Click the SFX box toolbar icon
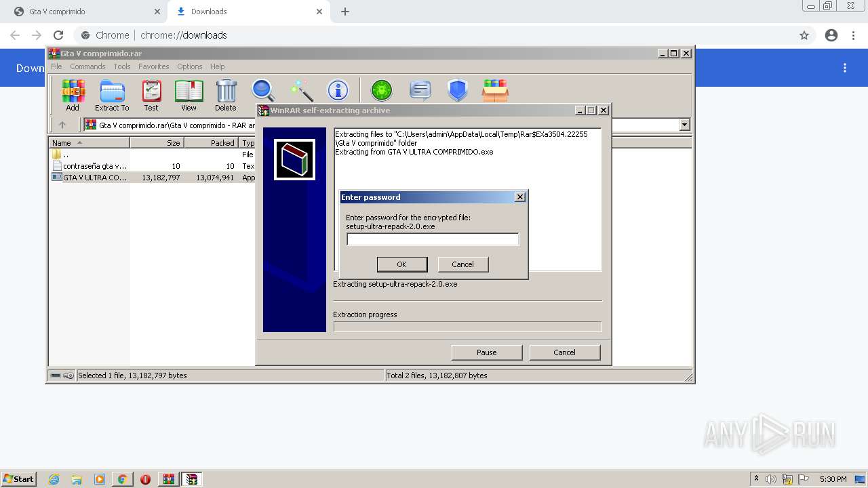 click(x=495, y=90)
